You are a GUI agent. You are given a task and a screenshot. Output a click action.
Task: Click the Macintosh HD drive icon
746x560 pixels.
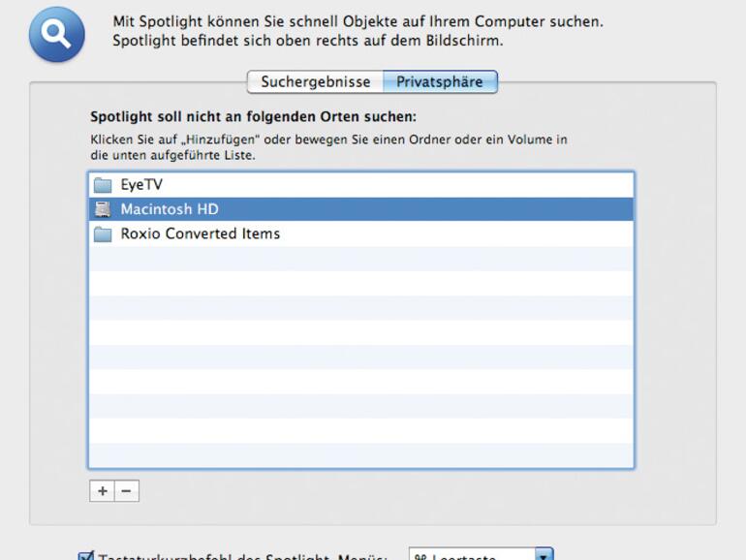pos(103,209)
